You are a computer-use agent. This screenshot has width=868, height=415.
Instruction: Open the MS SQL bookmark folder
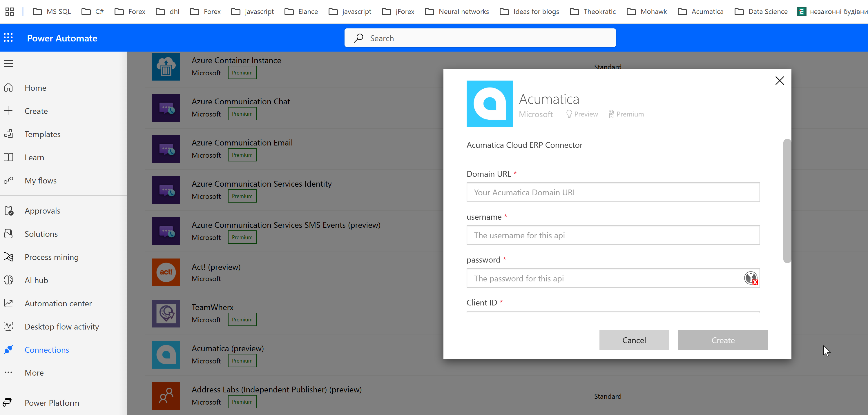click(52, 12)
